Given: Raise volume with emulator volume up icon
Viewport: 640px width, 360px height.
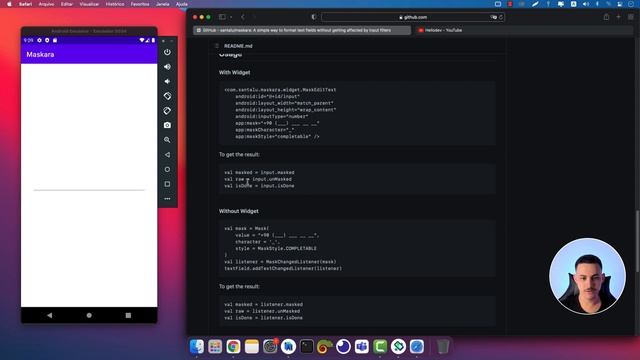Looking at the screenshot, I should (x=167, y=67).
